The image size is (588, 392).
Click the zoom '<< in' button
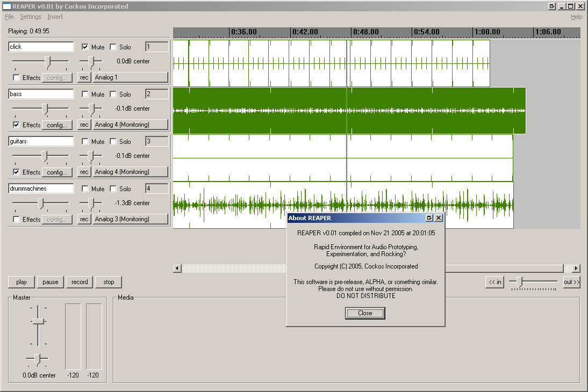pos(494,282)
